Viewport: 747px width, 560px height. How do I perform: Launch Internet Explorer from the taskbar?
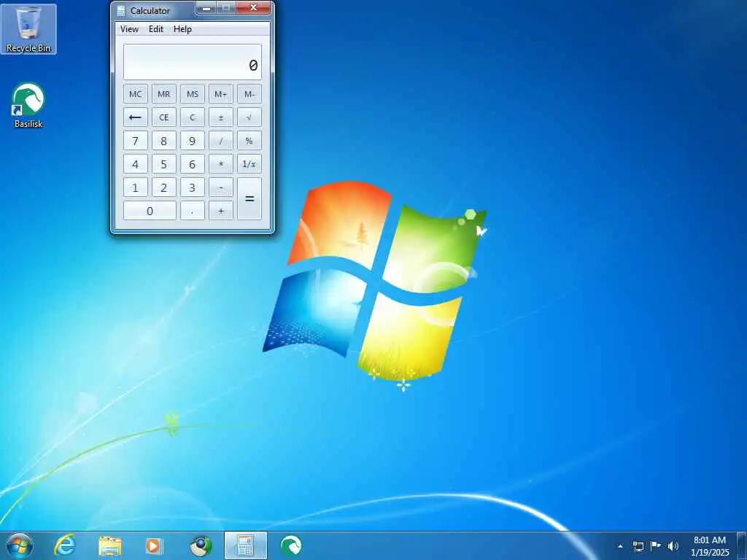pos(65,545)
